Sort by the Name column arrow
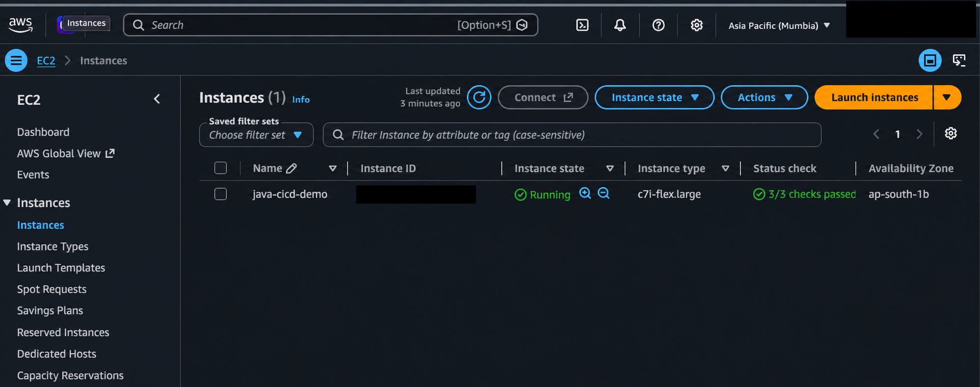 (332, 168)
